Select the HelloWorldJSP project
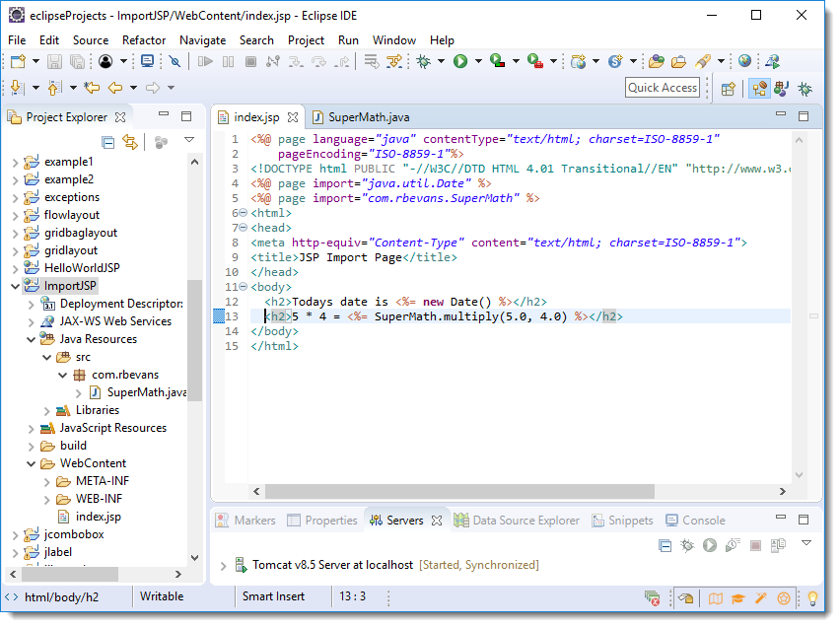840x627 pixels. 82,268
